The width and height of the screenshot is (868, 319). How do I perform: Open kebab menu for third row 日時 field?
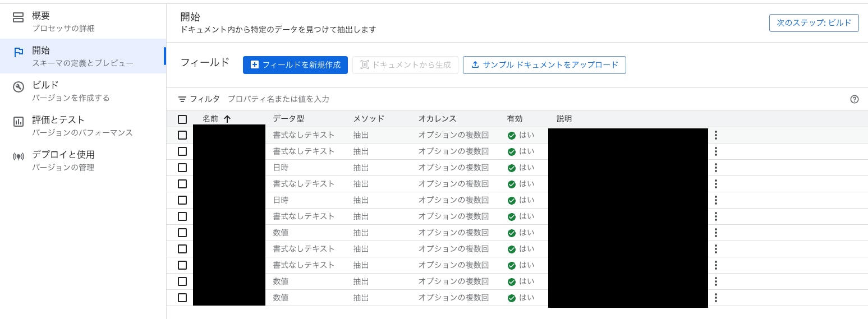715,168
